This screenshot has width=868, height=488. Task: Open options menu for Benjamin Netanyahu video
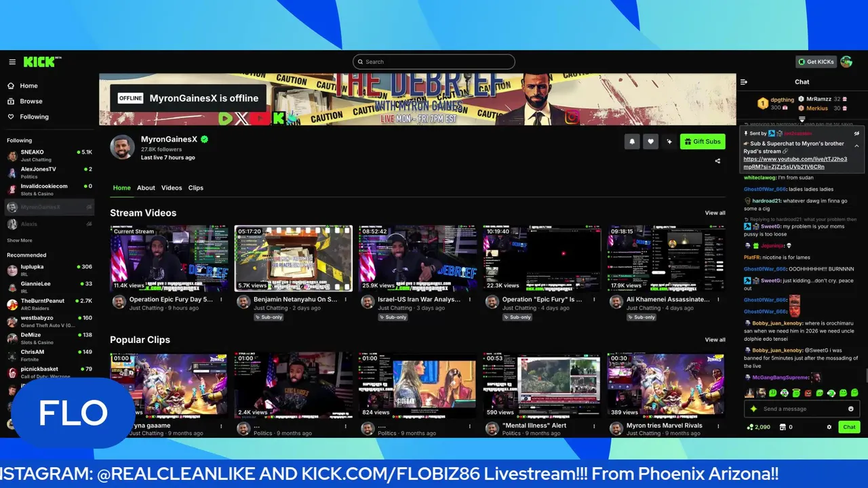click(345, 299)
